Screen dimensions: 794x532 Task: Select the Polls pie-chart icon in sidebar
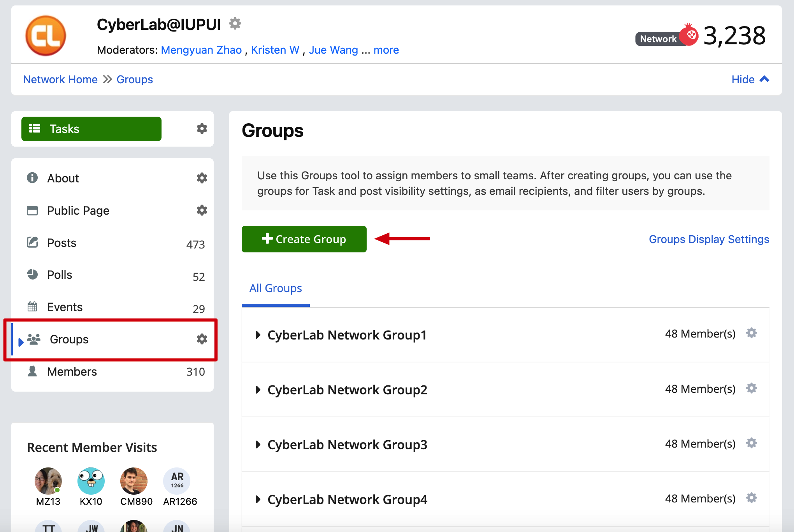pyautogui.click(x=33, y=274)
